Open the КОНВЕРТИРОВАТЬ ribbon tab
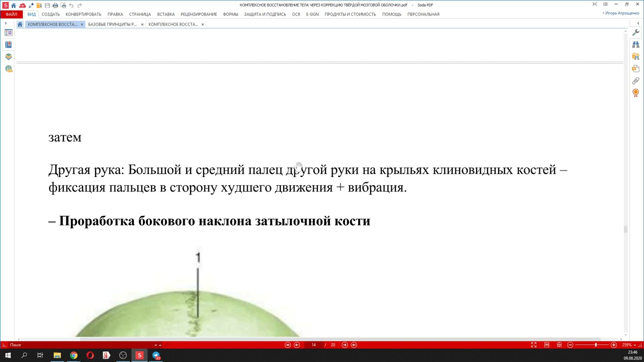Image resolution: width=644 pixels, height=362 pixels. tap(84, 14)
